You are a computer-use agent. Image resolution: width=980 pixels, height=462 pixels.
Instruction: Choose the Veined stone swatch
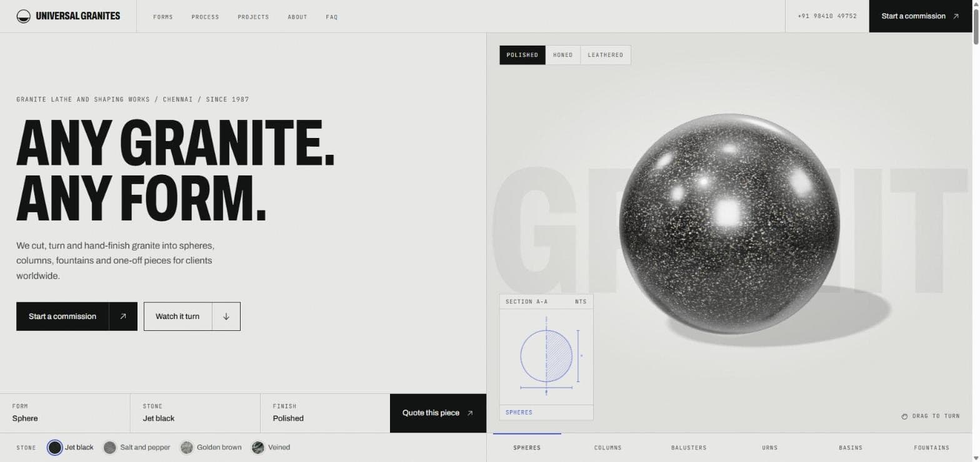pos(258,447)
